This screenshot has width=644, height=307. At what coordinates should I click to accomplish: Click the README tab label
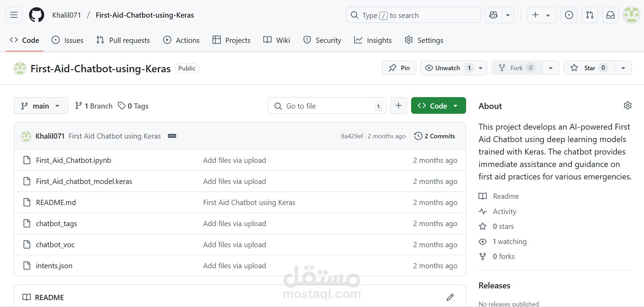43,297
